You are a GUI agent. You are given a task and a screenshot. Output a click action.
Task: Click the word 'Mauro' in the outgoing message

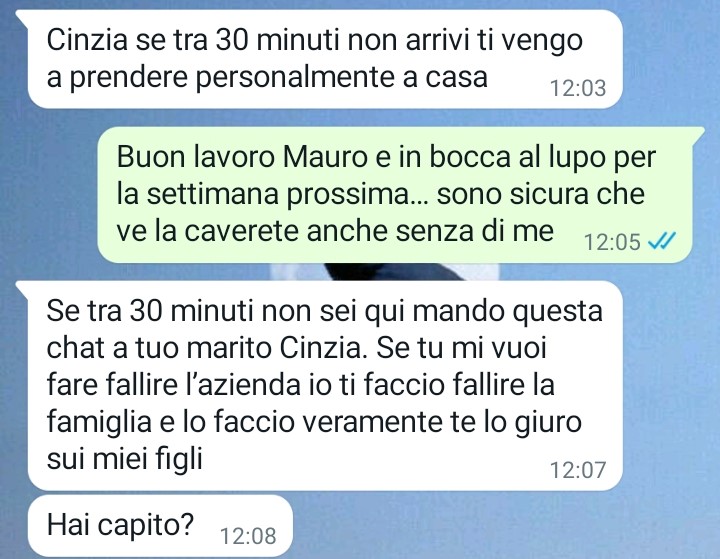(x=325, y=157)
